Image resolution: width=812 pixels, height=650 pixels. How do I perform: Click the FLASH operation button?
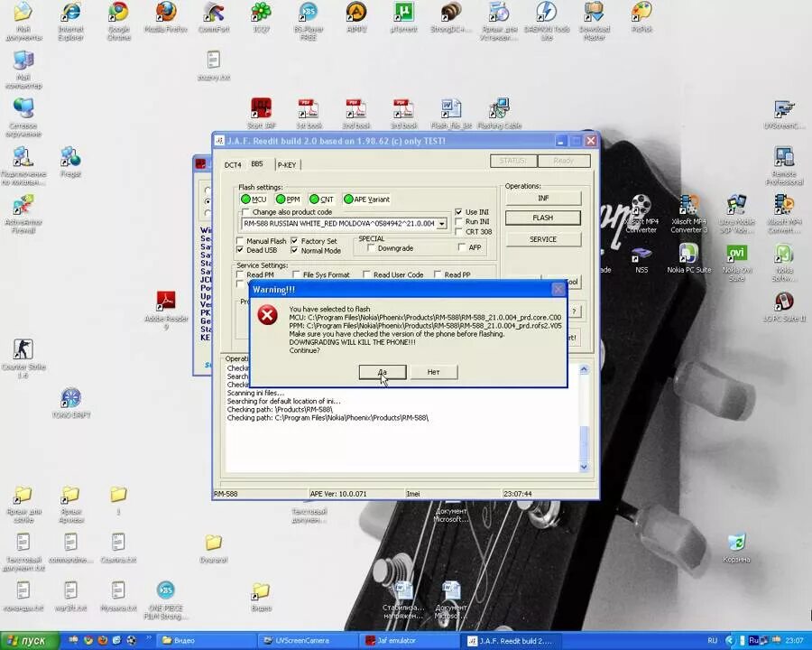point(543,218)
